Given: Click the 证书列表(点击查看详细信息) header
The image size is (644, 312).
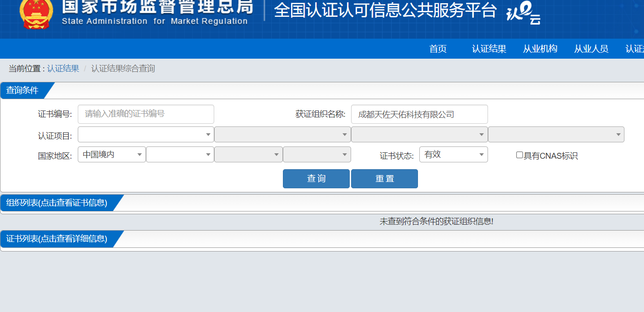Looking at the screenshot, I should (57, 239).
